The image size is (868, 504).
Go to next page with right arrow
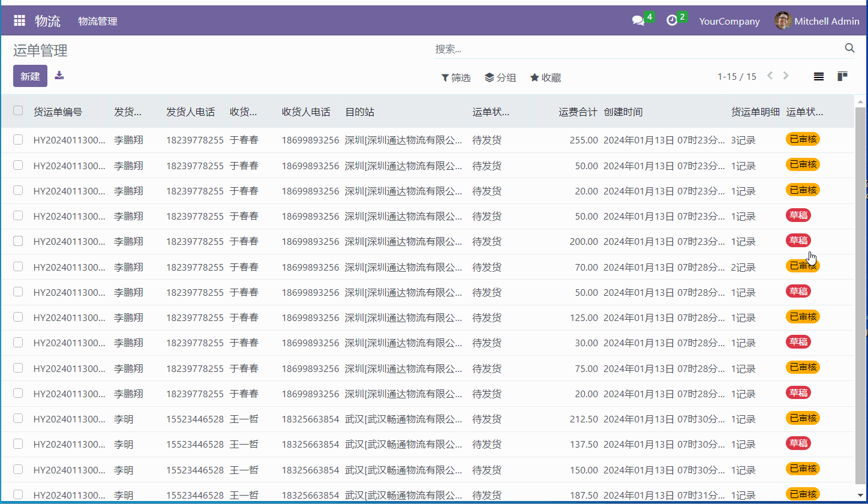coord(786,76)
